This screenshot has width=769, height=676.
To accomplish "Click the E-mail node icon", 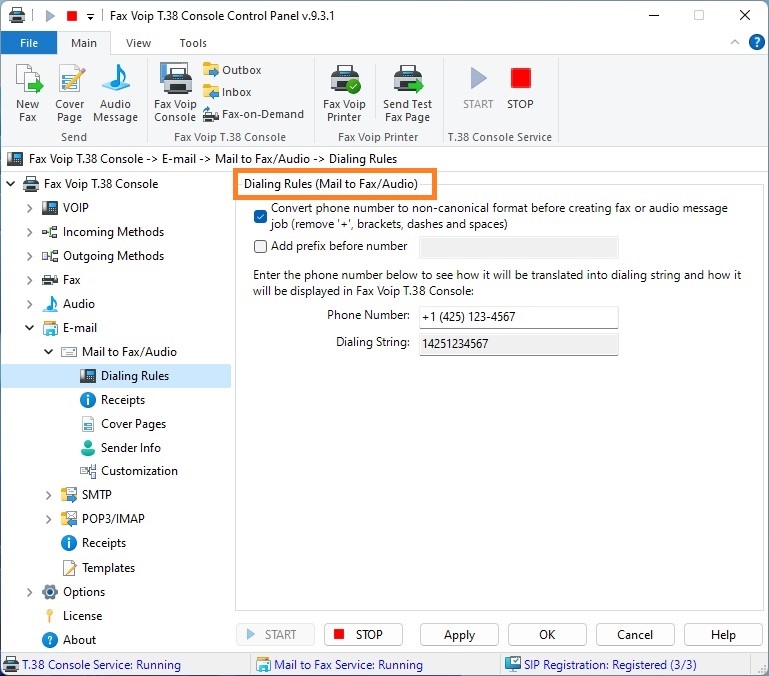I will click(x=50, y=328).
